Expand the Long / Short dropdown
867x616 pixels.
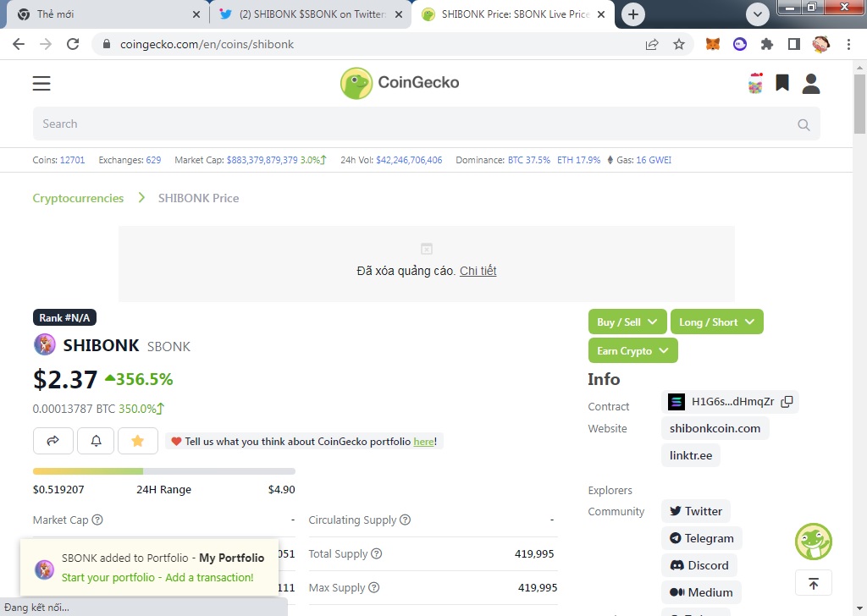click(x=716, y=322)
